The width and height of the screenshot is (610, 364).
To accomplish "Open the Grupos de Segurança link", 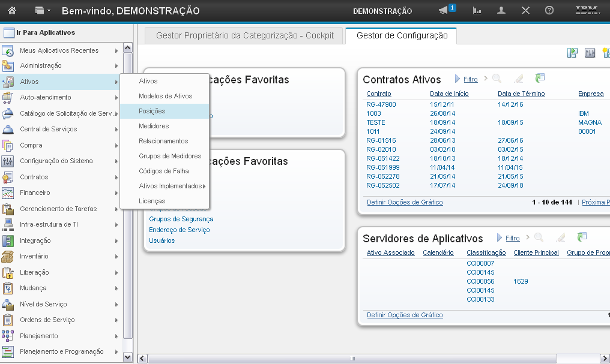I will click(x=181, y=219).
